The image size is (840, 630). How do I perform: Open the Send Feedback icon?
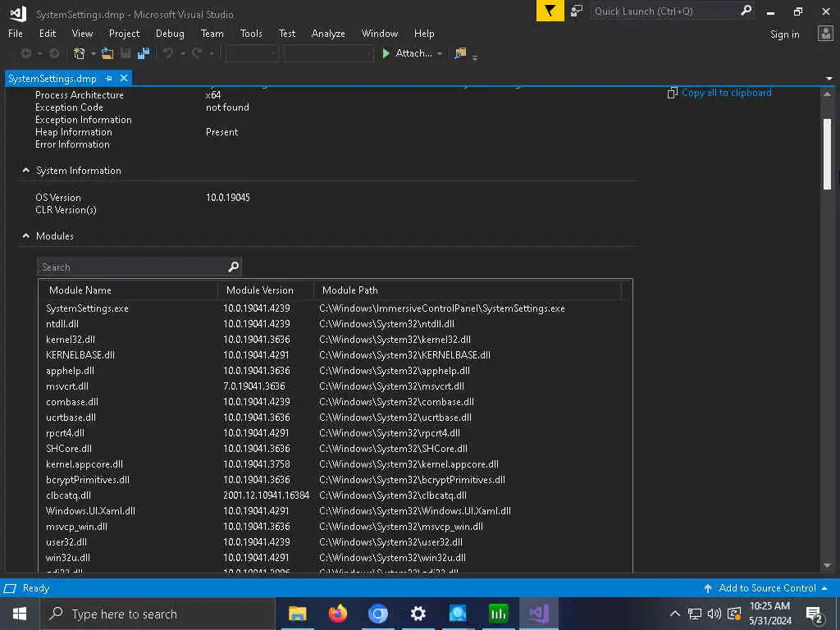point(577,11)
